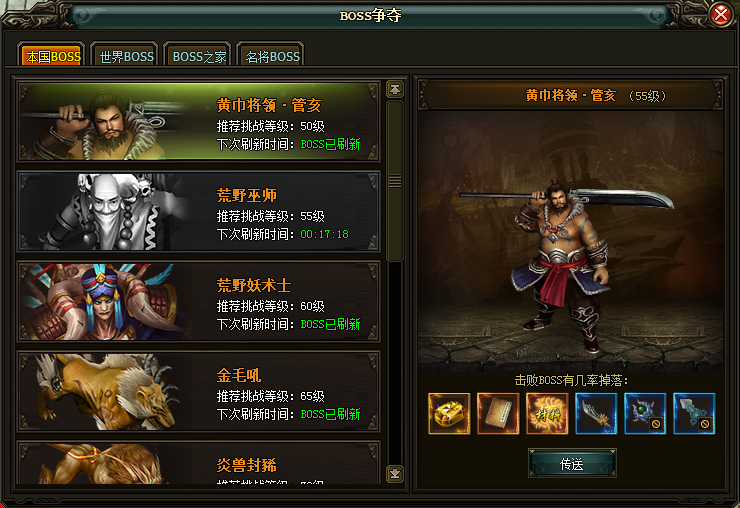Viewport: 740px width, 508px height.
Task: Click the scroll-up arrow on boss list
Action: click(x=395, y=89)
